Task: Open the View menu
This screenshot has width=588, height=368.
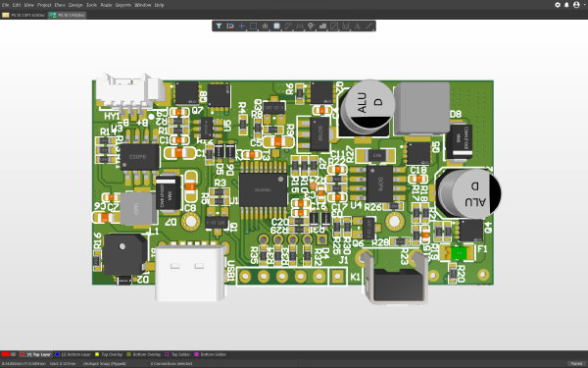Action: click(28, 5)
